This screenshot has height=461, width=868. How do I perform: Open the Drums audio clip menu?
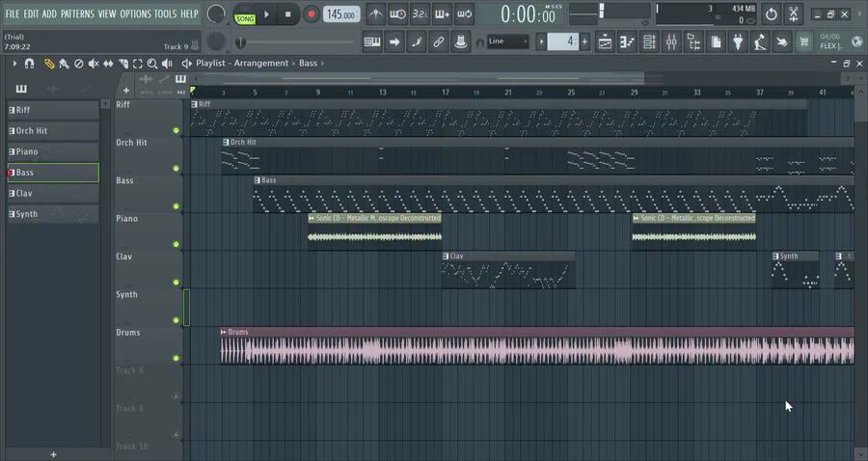223,332
